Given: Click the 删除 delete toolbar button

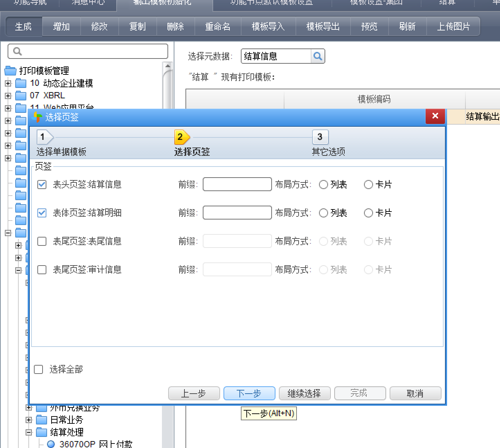Looking at the screenshot, I should [x=175, y=26].
